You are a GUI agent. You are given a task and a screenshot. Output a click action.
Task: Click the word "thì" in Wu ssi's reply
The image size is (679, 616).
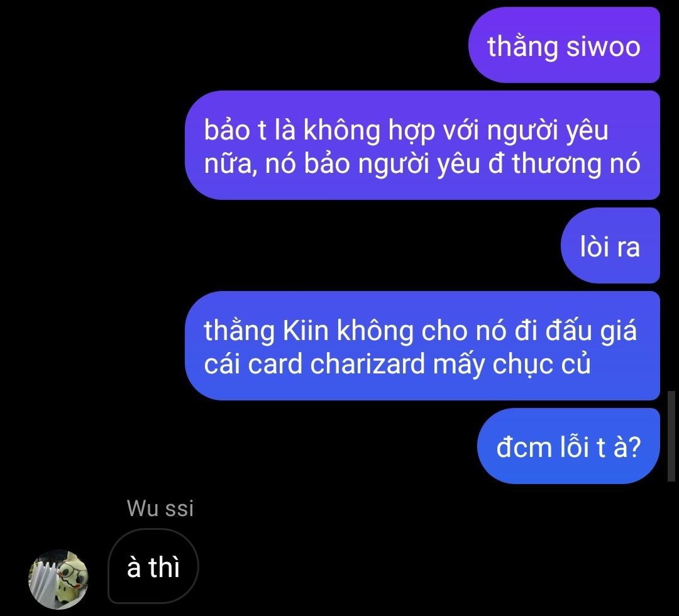coord(163,566)
